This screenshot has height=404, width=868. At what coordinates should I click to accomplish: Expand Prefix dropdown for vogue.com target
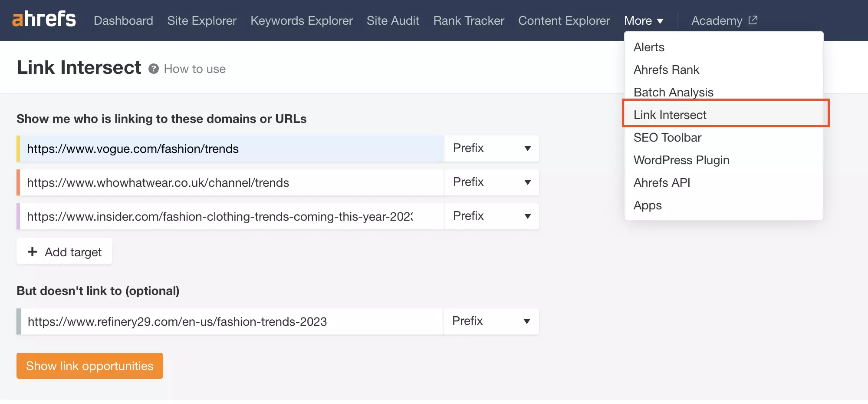[492, 149]
